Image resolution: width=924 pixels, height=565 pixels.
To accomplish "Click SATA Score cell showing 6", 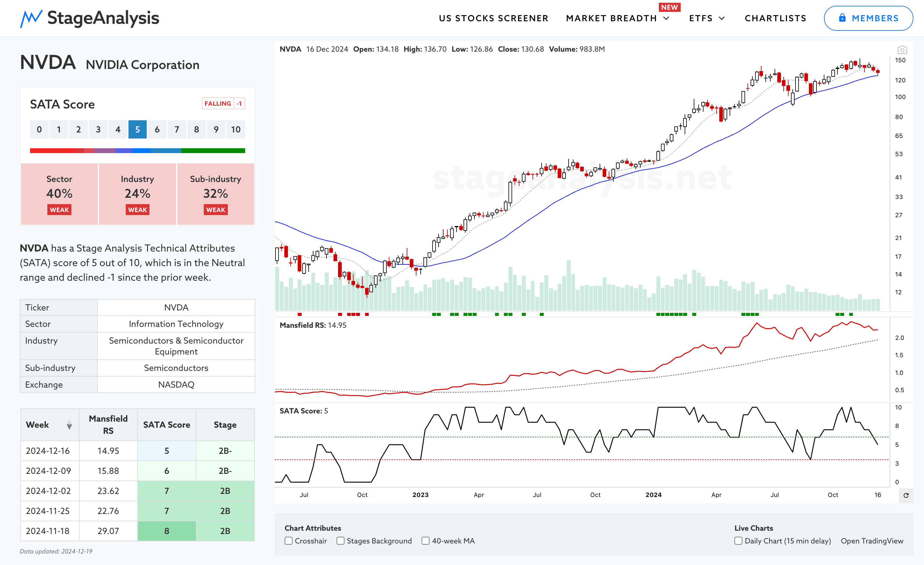I will coord(166,471).
